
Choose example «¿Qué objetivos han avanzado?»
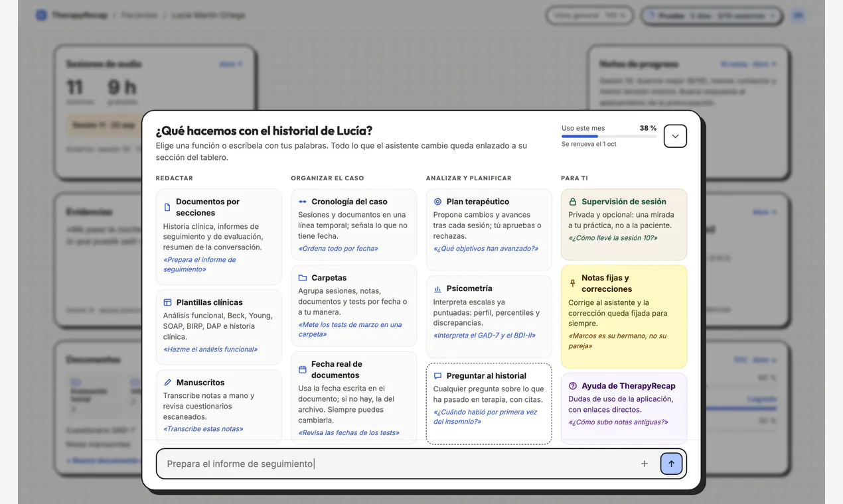click(486, 249)
